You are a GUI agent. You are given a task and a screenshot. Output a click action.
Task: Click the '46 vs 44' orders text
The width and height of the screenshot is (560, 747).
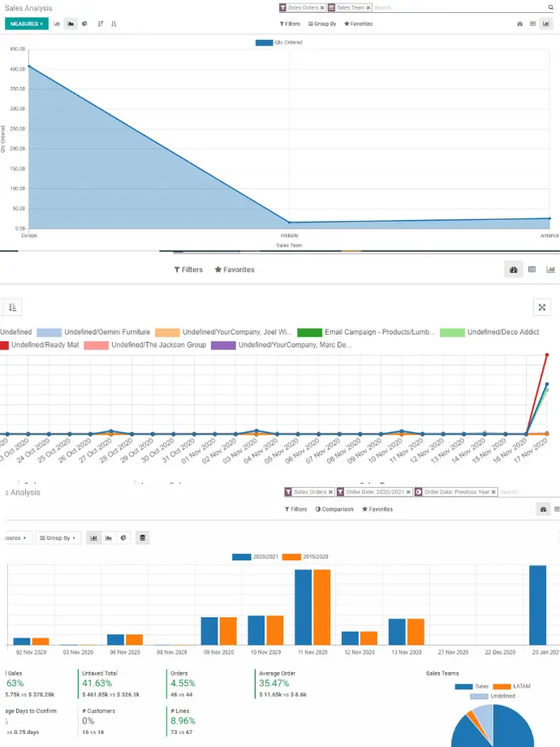[182, 694]
